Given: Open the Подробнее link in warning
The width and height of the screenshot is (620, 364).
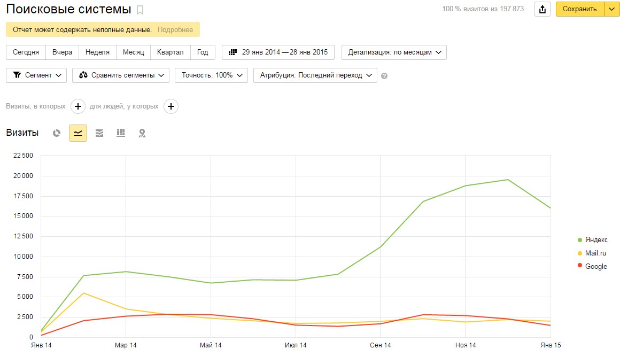Looking at the screenshot, I should point(175,30).
